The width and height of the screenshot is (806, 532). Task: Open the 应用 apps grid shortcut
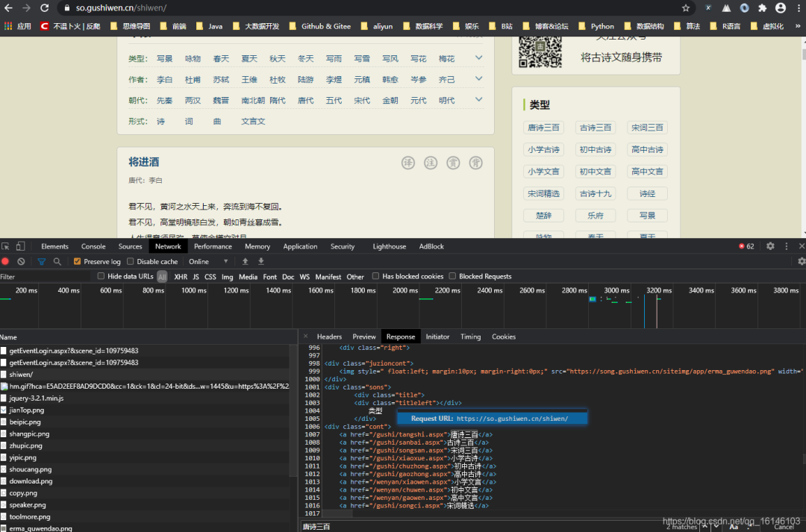coord(18,26)
